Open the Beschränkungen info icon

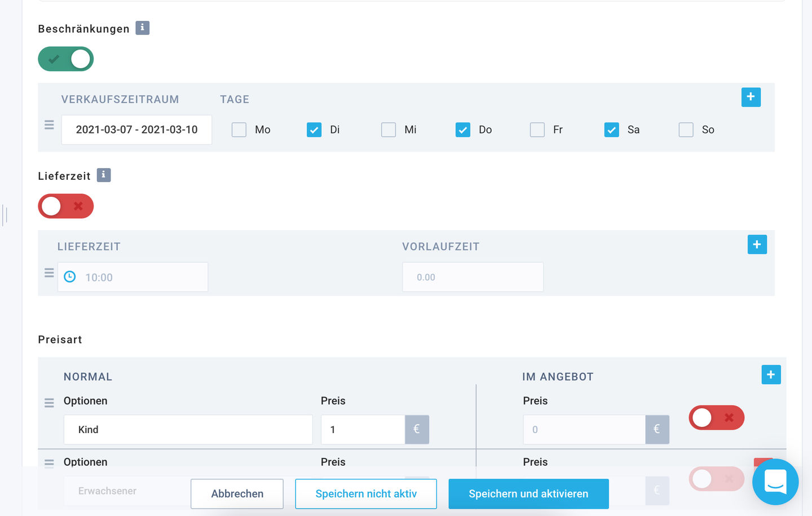[x=142, y=28]
